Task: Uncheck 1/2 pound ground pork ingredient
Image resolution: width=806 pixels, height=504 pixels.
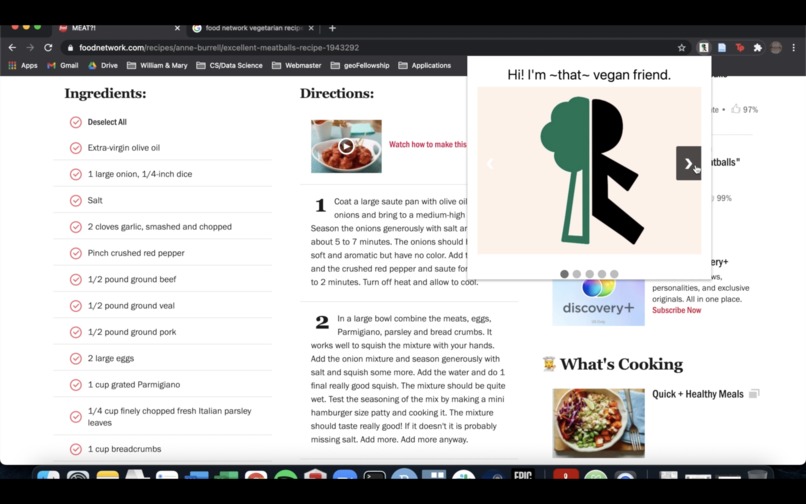Action: coord(76,332)
